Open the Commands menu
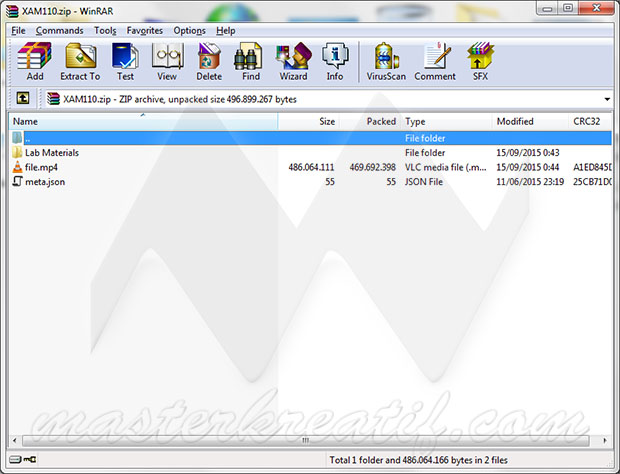620x474 pixels. 59,30
